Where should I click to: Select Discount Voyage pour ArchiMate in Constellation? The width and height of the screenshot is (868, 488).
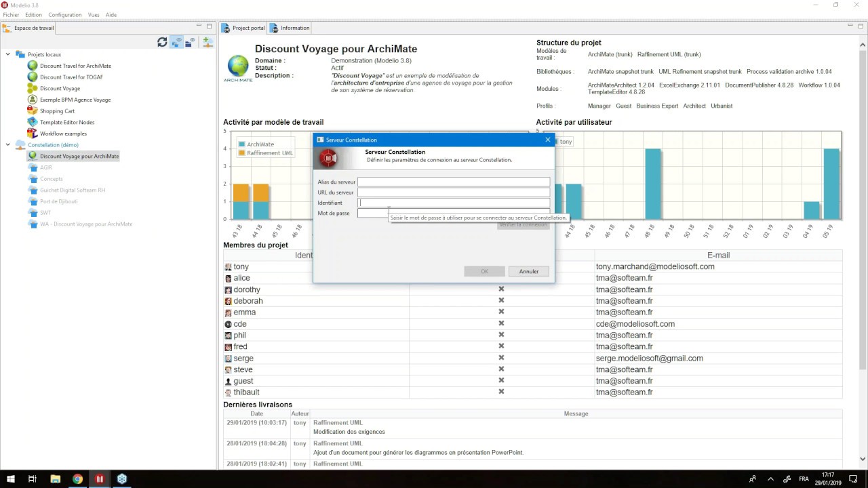click(73, 156)
